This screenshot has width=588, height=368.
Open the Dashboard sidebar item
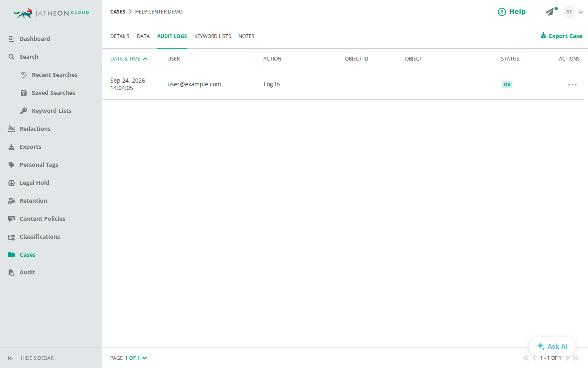35,39
